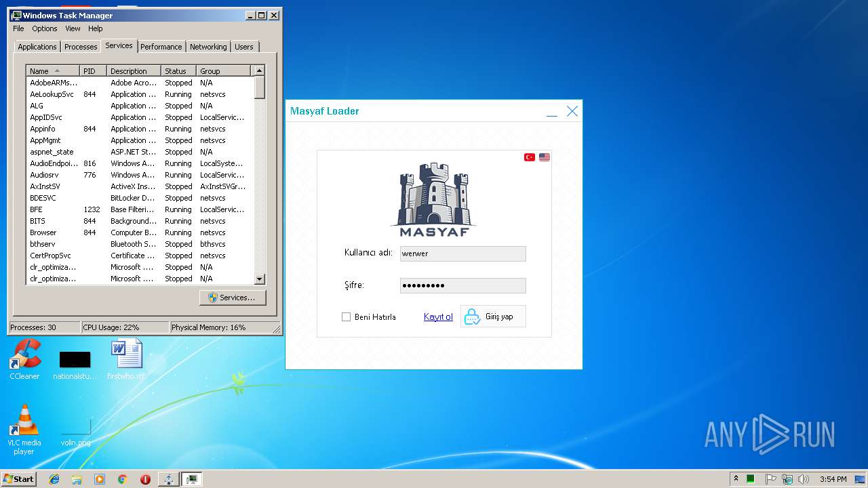Select the bthserv service row
The image size is (868, 488).
[140, 244]
